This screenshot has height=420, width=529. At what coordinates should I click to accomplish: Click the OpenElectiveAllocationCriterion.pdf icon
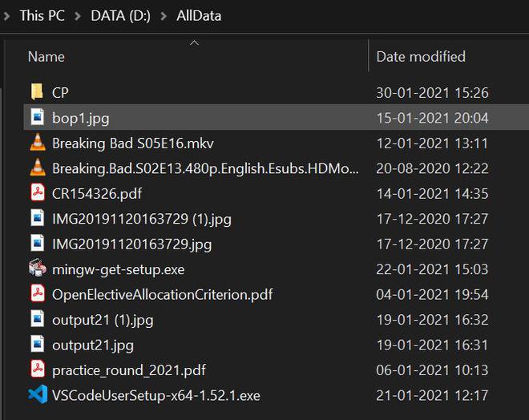[37, 294]
